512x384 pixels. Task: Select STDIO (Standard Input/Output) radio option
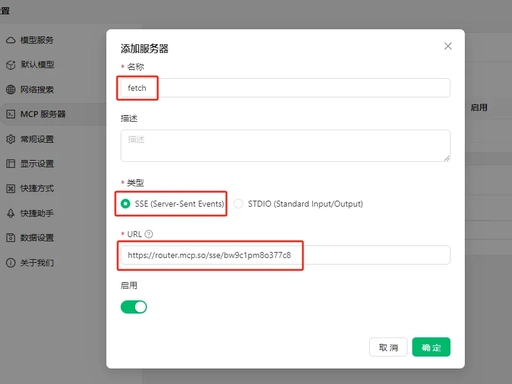[238, 203]
